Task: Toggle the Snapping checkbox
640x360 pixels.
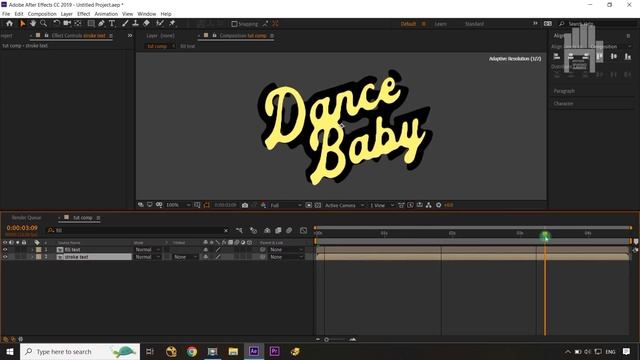Action: tap(234, 24)
